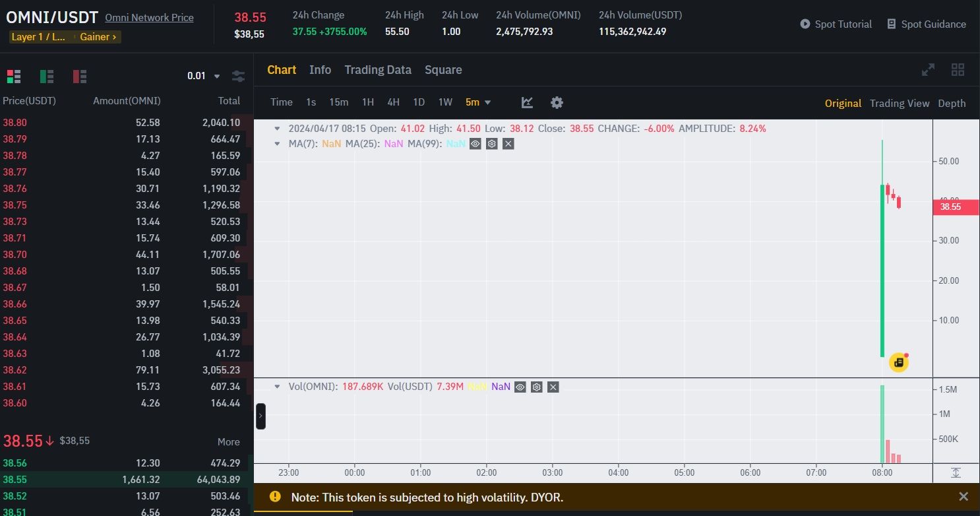980x516 pixels.
Task: Select ask order row priced 38.80
Action: point(127,122)
